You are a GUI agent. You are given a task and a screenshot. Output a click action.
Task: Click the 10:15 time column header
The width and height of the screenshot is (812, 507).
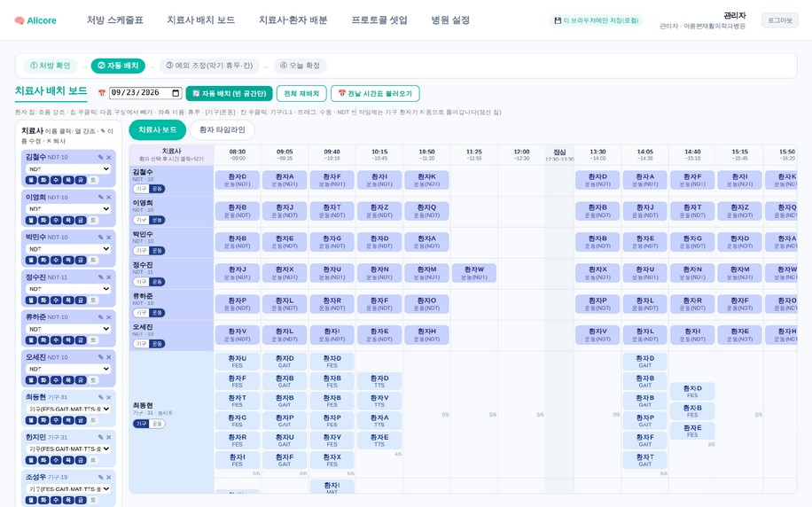click(379, 155)
